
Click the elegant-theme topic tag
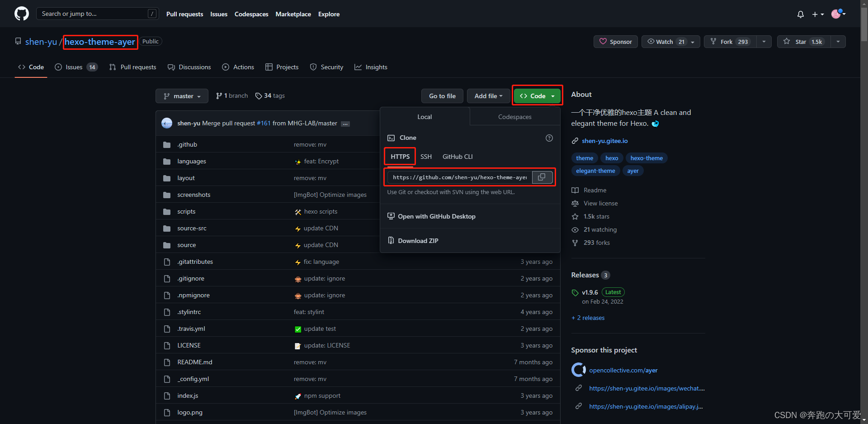[x=595, y=171]
